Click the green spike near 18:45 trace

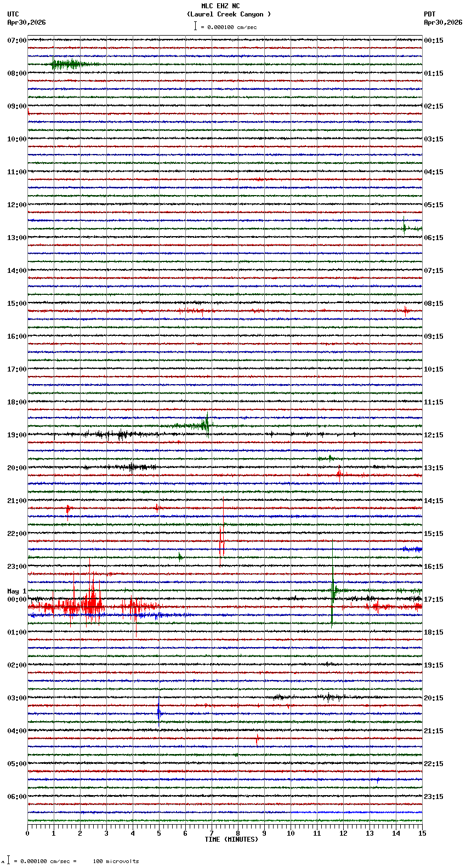pyautogui.click(x=206, y=424)
